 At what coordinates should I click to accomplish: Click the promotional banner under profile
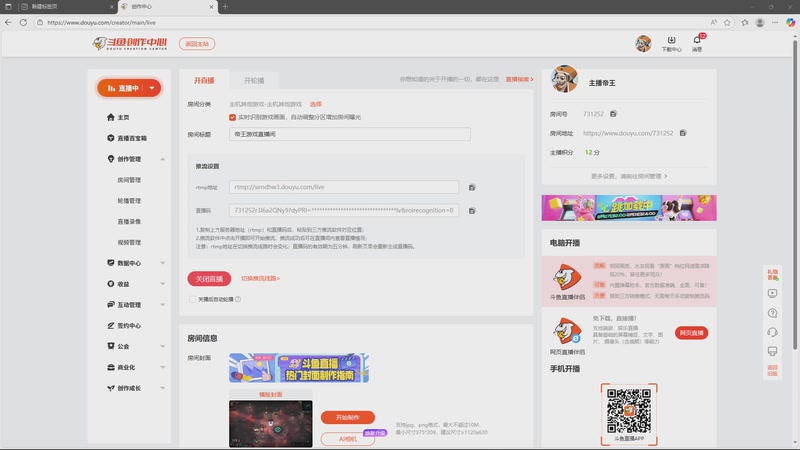[x=629, y=208]
